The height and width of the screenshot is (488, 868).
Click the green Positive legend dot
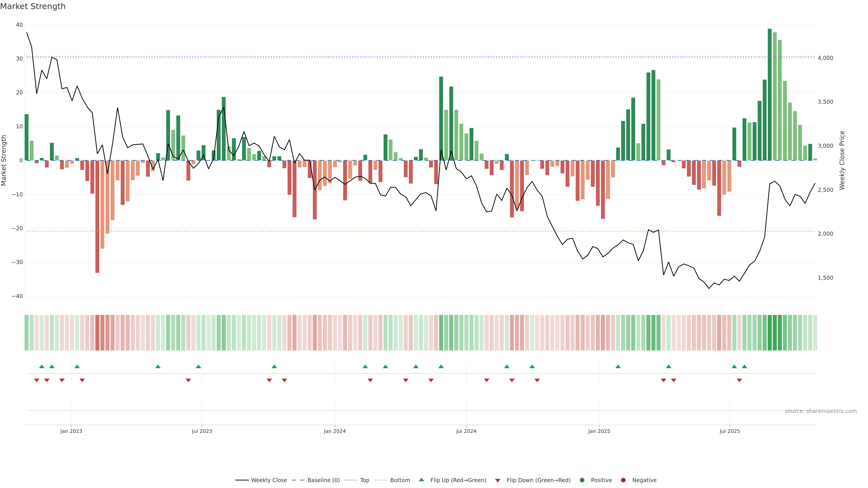[x=582, y=480]
